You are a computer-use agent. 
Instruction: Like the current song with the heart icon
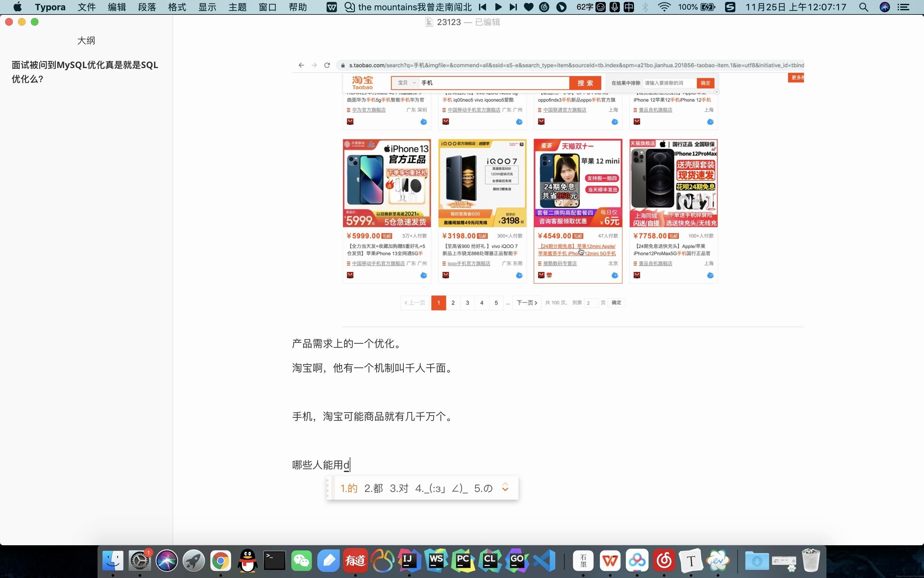tap(529, 7)
